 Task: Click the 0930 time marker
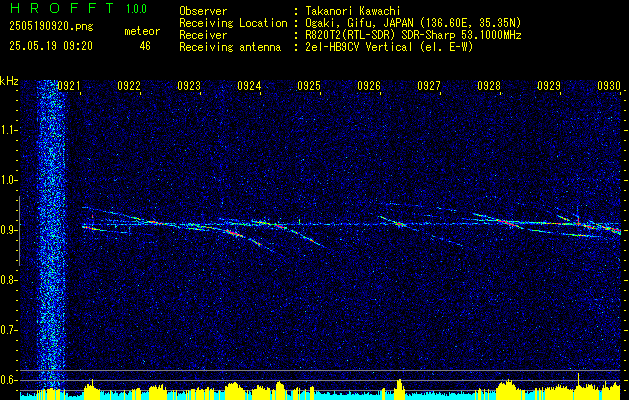point(609,86)
